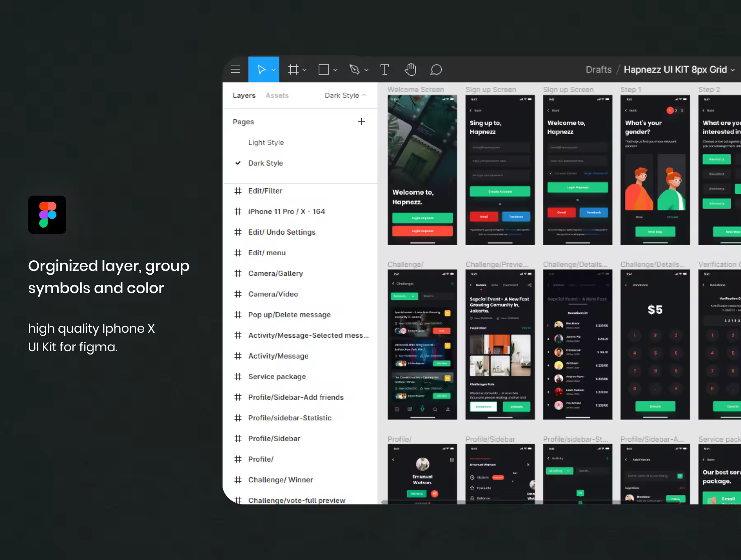Select the Challenge/ Winner layer
The width and height of the screenshot is (741, 560).
click(300, 480)
